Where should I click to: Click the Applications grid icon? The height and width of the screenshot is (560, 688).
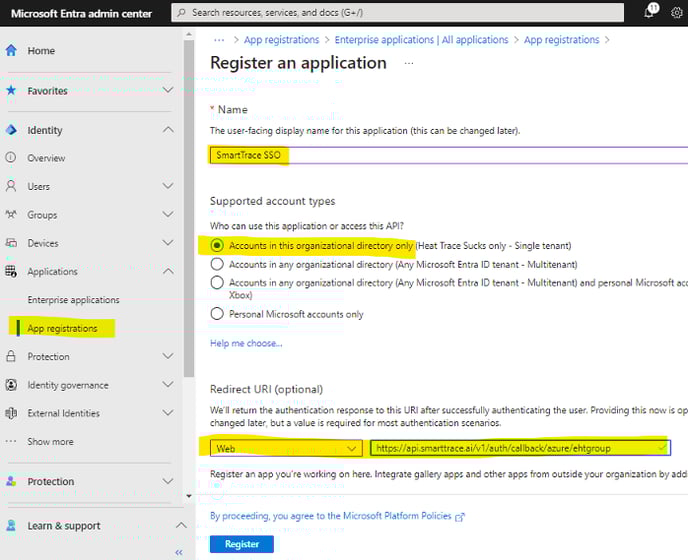(11, 271)
